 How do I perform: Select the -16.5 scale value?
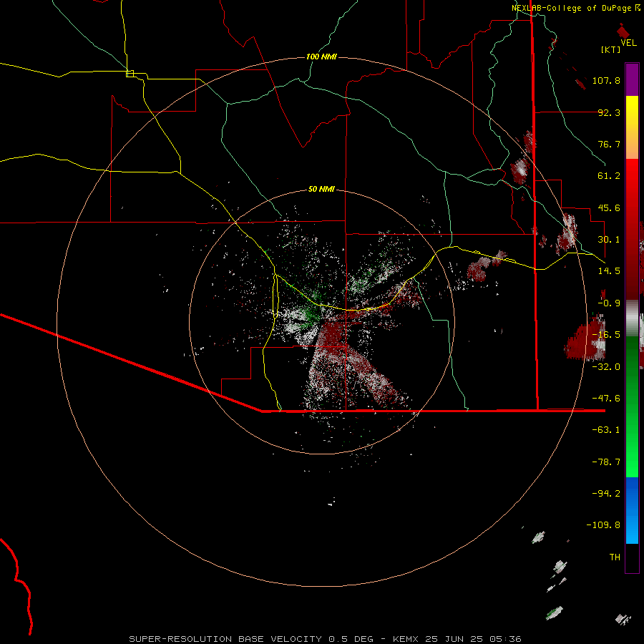click(606, 335)
